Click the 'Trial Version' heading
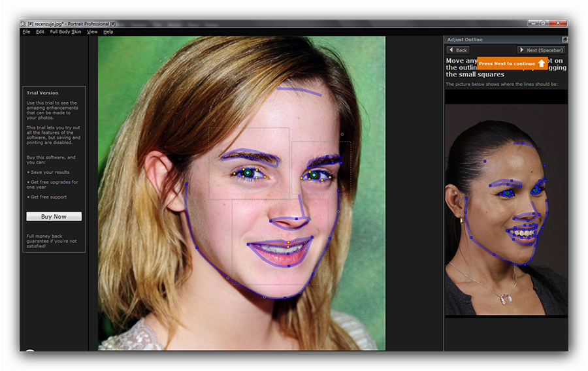588x371 pixels. [42, 93]
